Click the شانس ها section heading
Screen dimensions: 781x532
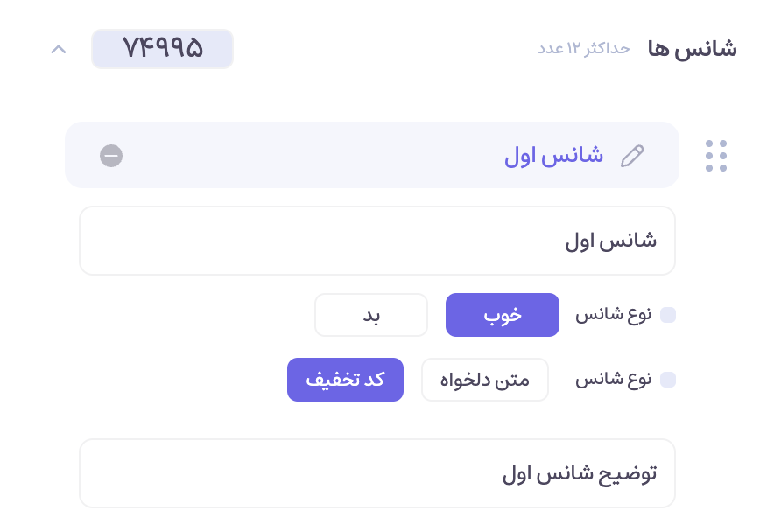(691, 48)
